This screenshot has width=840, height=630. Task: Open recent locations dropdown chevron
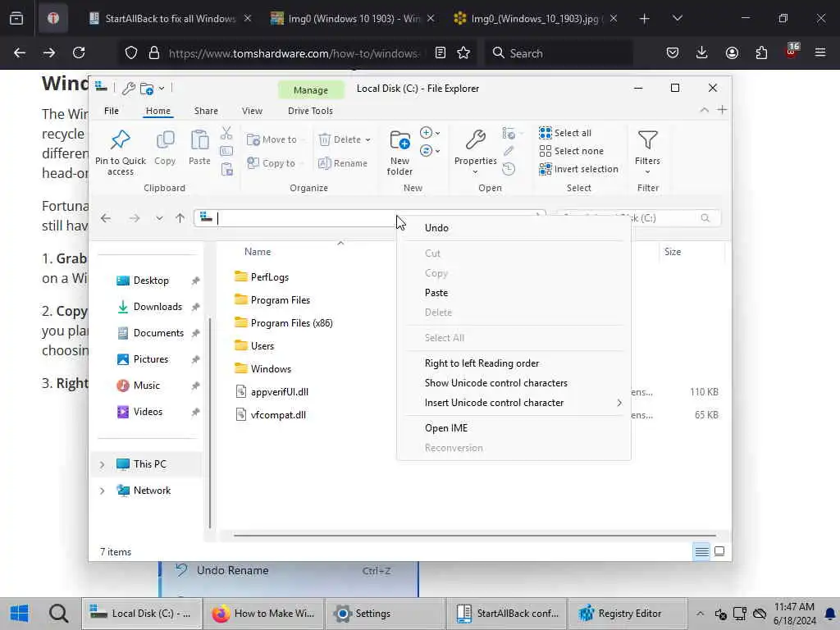click(159, 218)
